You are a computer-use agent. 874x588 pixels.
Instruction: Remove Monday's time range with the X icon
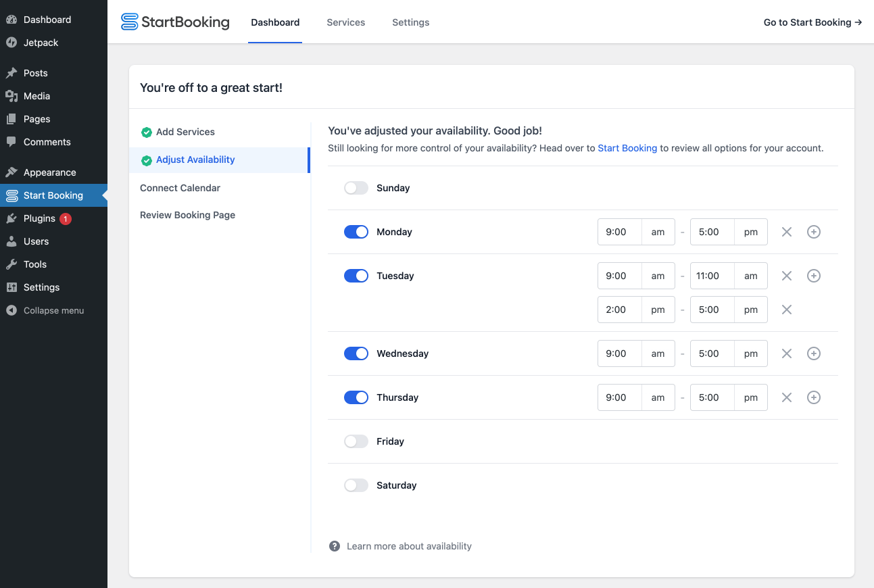point(787,232)
